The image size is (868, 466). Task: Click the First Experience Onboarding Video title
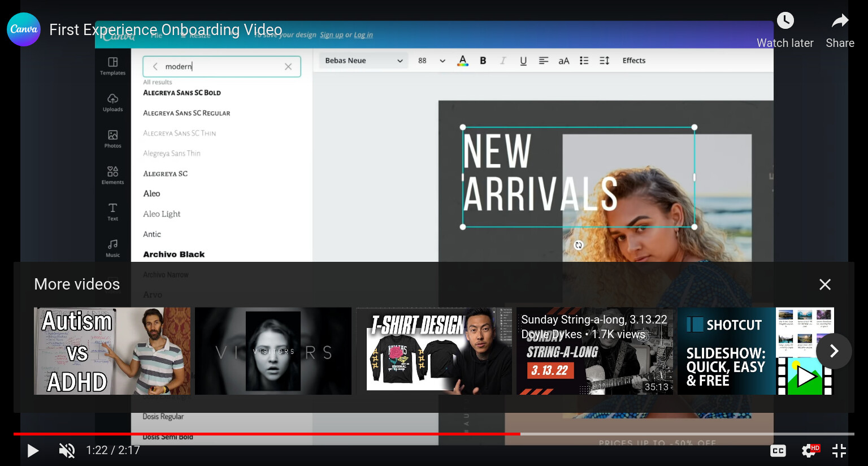tap(166, 29)
